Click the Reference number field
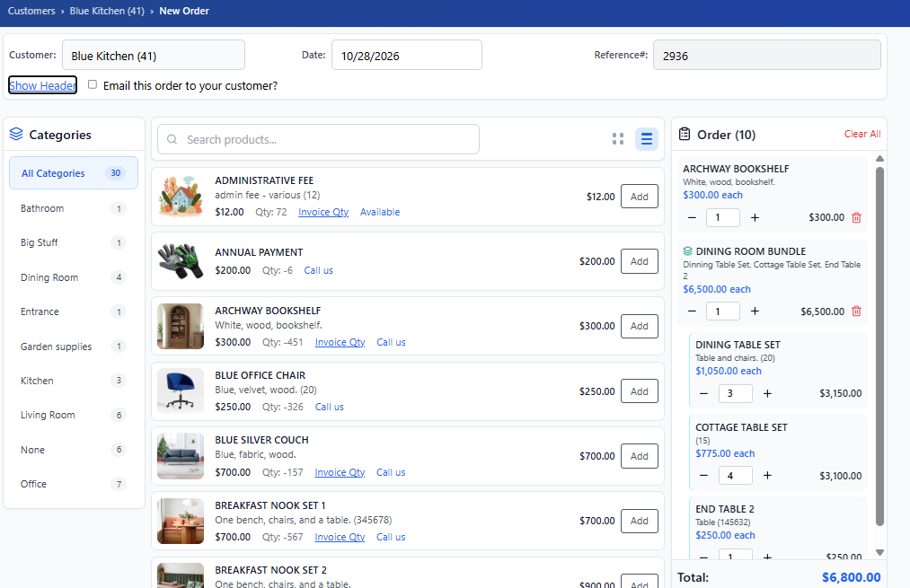 tap(766, 55)
